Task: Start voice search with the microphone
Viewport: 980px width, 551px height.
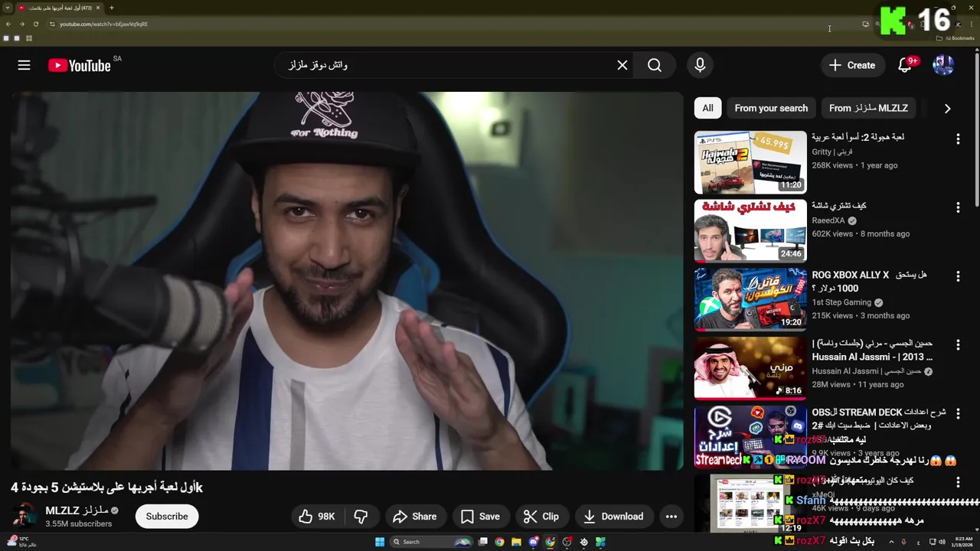Action: [700, 66]
